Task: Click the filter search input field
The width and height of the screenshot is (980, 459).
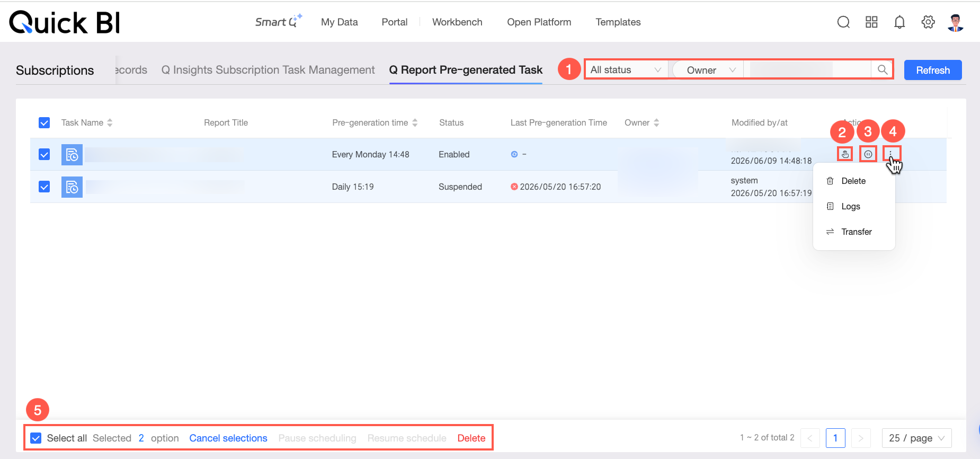Action: click(x=807, y=70)
